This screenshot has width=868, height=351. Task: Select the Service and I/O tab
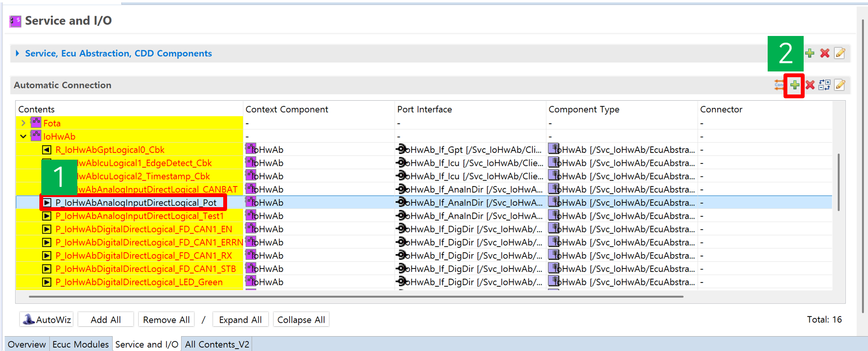click(x=146, y=344)
